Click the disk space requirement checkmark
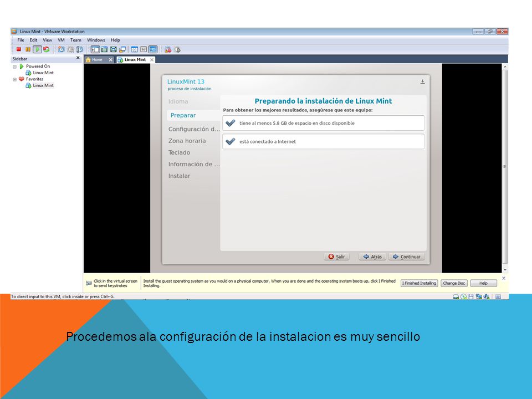 click(231, 123)
